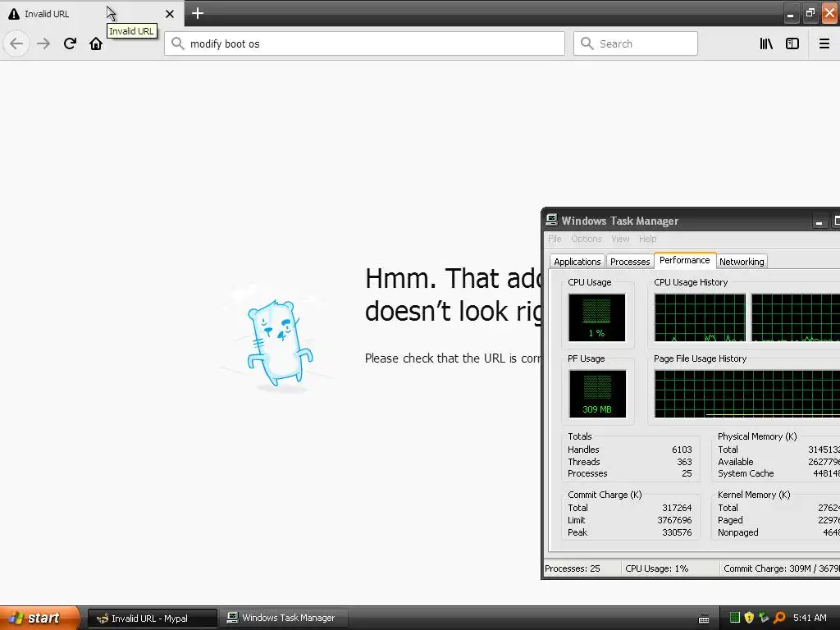Click the Task Manager title bar icon

tap(551, 220)
